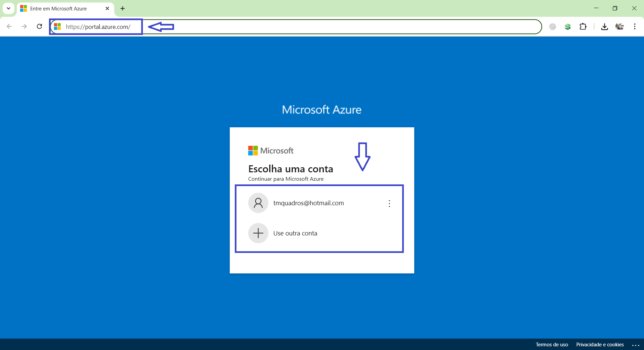This screenshot has height=350, width=644.
Task: Click the 'Escolha uma conta' heading
Action: (290, 169)
